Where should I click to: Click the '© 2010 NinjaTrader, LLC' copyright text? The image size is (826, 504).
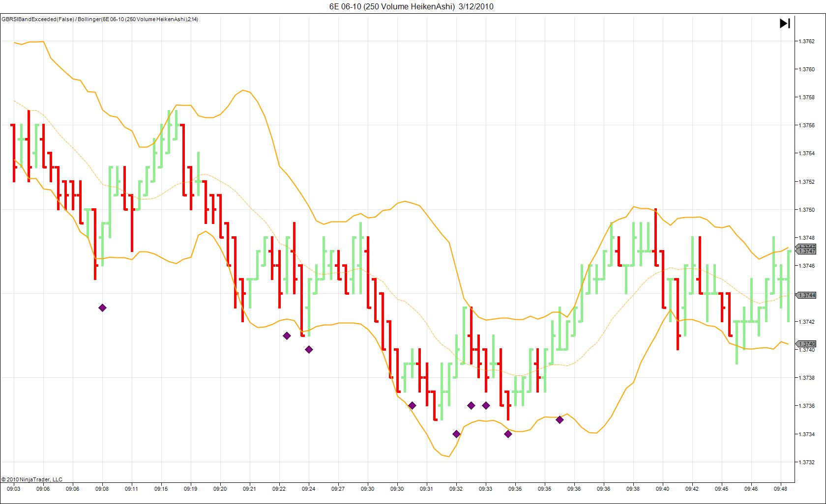pyautogui.click(x=32, y=479)
